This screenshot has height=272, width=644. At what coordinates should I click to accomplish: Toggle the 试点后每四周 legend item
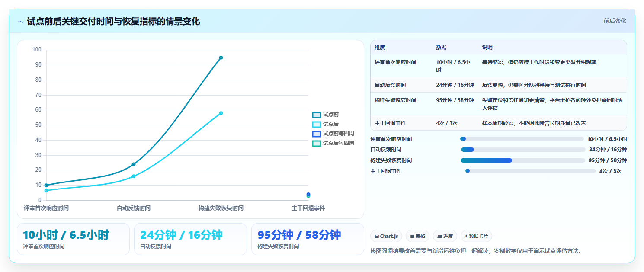coord(333,143)
